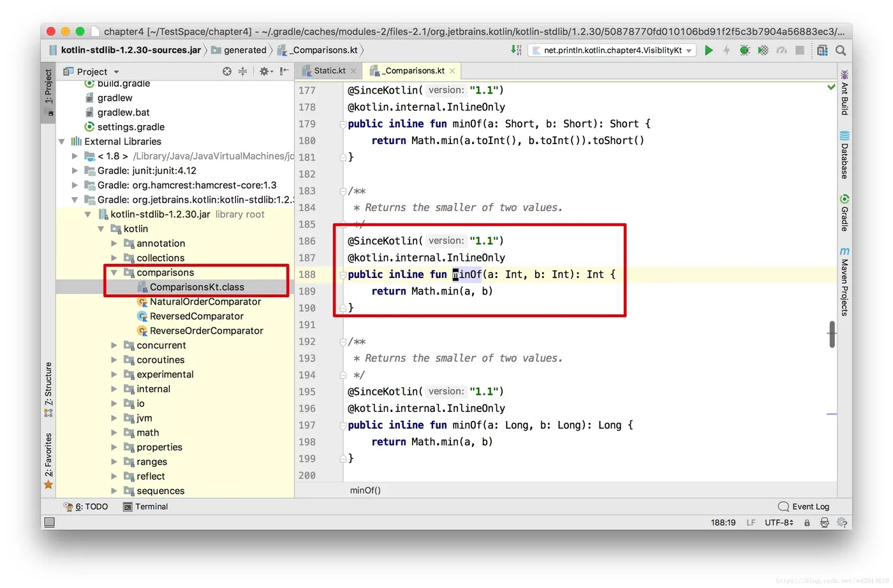Click cursor position 188:19 in status bar
The width and height of the screenshot is (893, 588).
pos(723,523)
